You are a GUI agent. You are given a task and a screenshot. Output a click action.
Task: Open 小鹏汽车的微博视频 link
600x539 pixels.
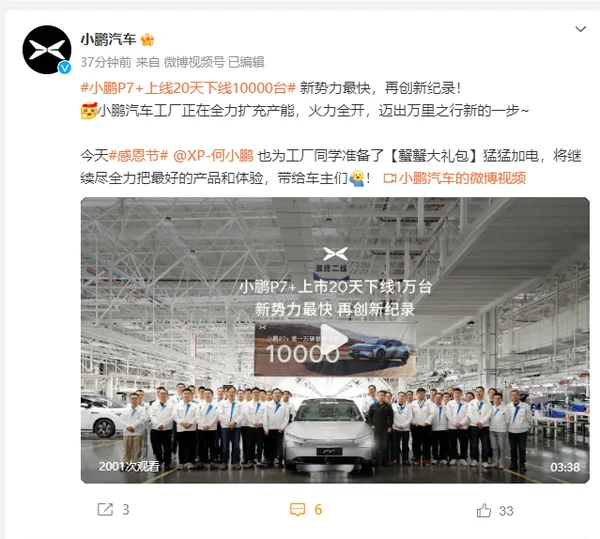(x=462, y=178)
